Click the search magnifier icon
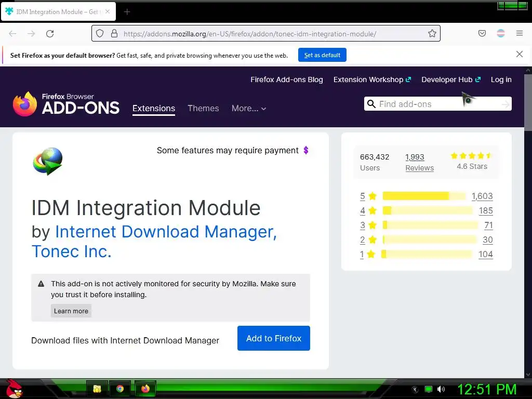This screenshot has width=532, height=399. (x=371, y=104)
